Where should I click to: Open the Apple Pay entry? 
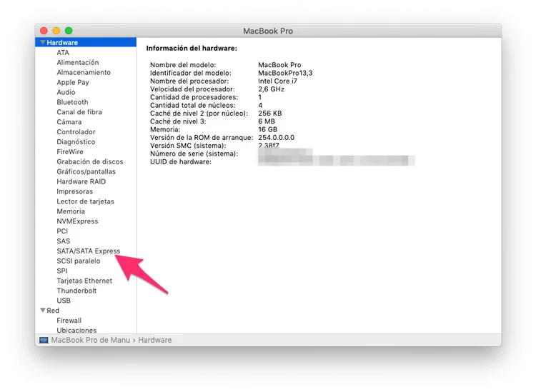pyautogui.click(x=73, y=82)
